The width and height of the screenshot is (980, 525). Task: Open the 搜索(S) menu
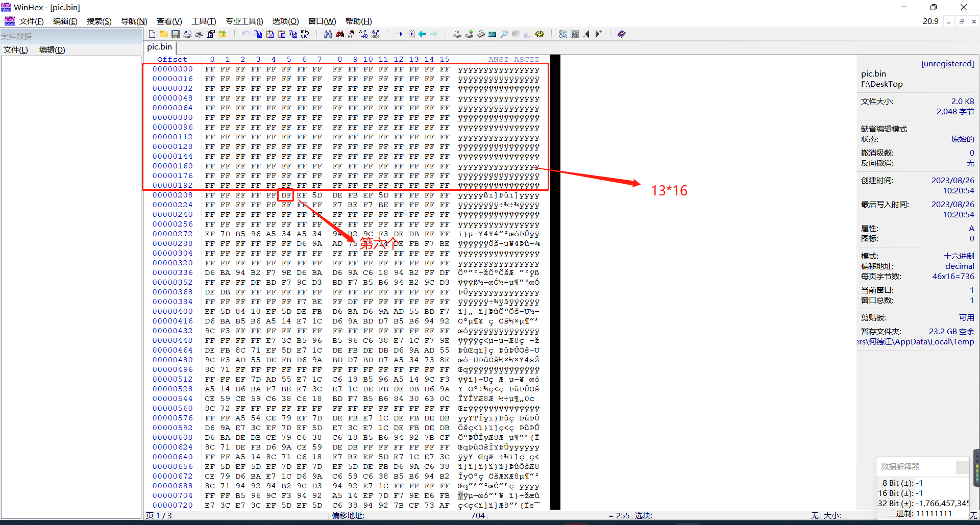coord(99,21)
